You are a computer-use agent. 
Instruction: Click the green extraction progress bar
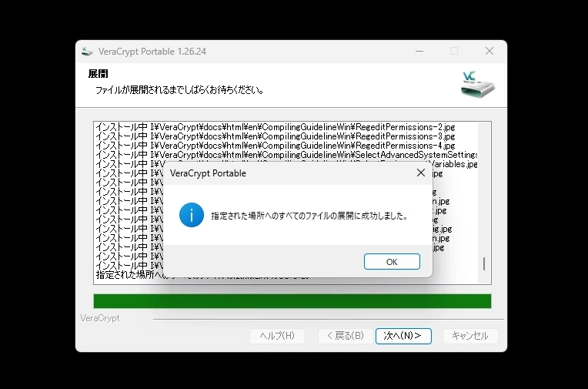pos(292,301)
